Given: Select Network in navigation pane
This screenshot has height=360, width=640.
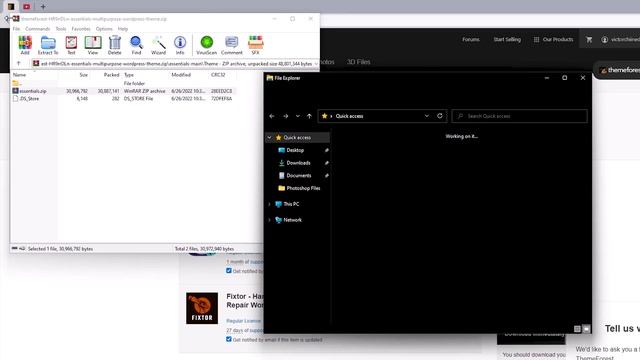Looking at the screenshot, I should point(292,220).
